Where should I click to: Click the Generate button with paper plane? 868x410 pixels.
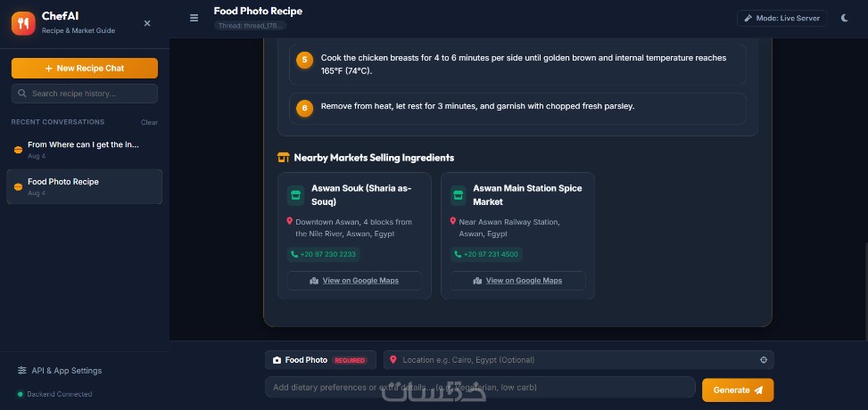pyautogui.click(x=738, y=390)
